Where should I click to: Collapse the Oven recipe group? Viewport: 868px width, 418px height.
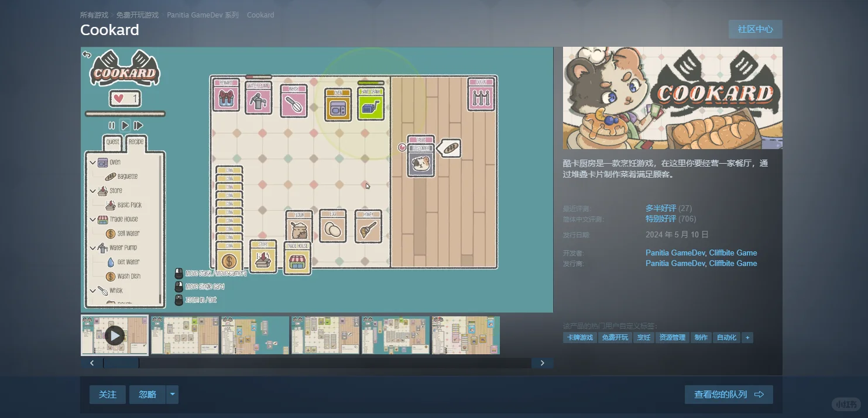tap(93, 163)
